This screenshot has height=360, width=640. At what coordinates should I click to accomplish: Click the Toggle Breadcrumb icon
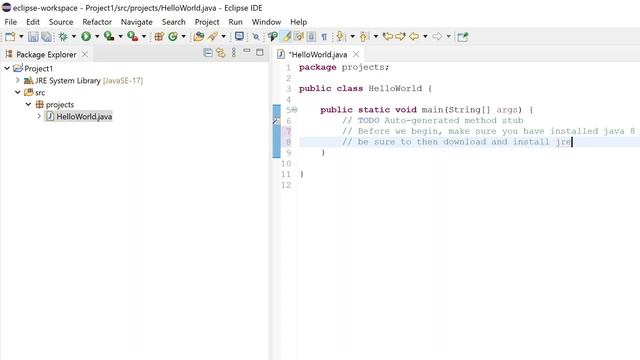point(273,37)
